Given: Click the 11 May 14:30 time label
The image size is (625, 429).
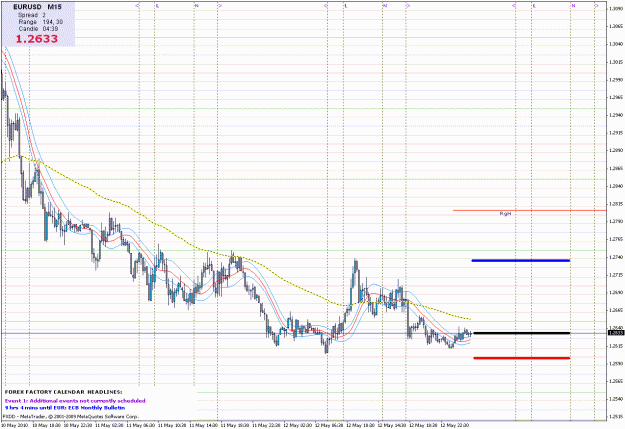Looking at the screenshot, I should (203, 425).
